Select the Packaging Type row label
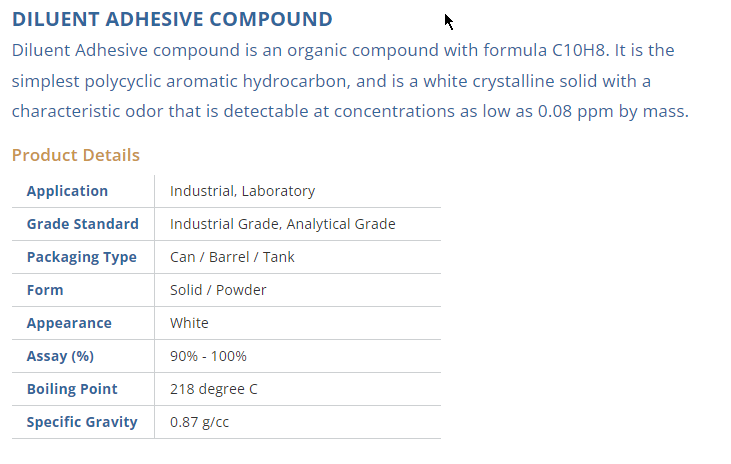Image resolution: width=731 pixels, height=464 pixels. pyautogui.click(x=81, y=257)
